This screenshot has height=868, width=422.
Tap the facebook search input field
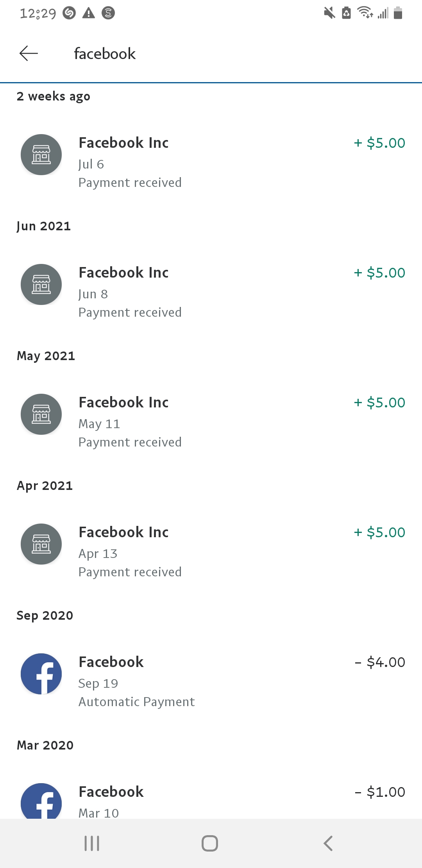coord(156,53)
